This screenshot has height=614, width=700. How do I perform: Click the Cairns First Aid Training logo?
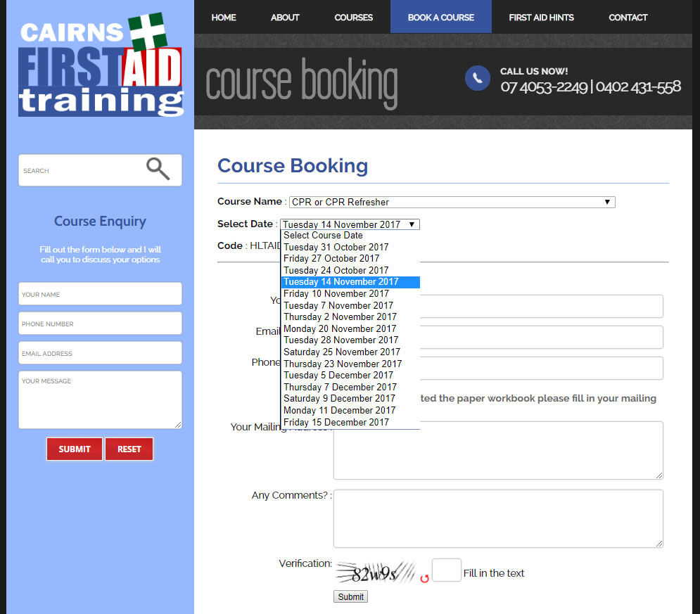(x=101, y=64)
